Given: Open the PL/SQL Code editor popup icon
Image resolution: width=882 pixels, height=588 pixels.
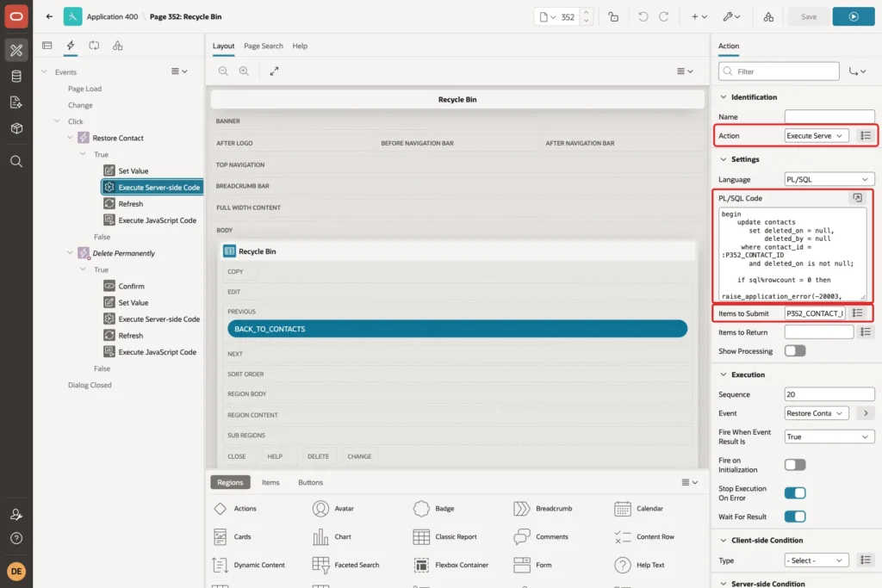Looking at the screenshot, I should [x=857, y=198].
